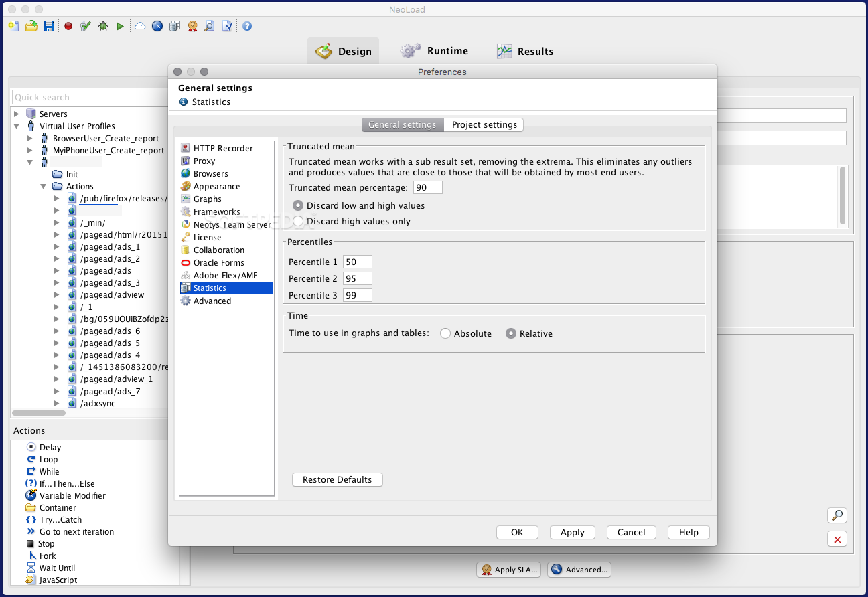
Task: Expand the MyiPhoneUser_Create_report profile
Action: (29, 150)
